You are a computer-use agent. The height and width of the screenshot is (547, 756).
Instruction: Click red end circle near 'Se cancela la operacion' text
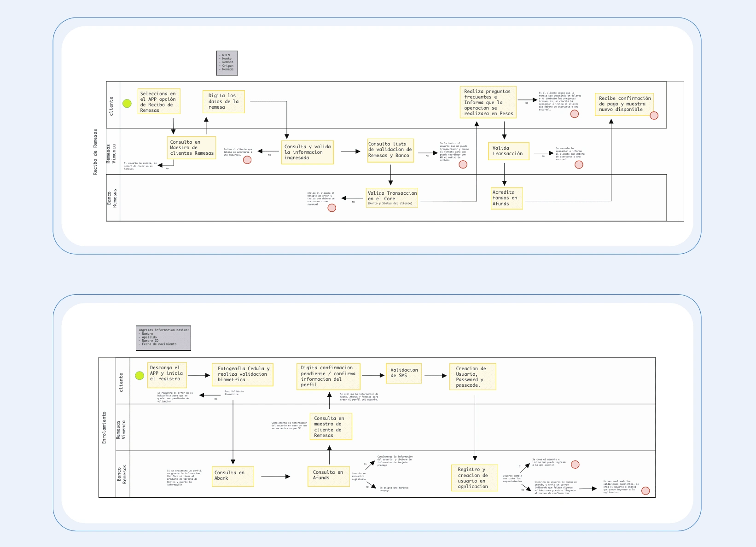579,165
